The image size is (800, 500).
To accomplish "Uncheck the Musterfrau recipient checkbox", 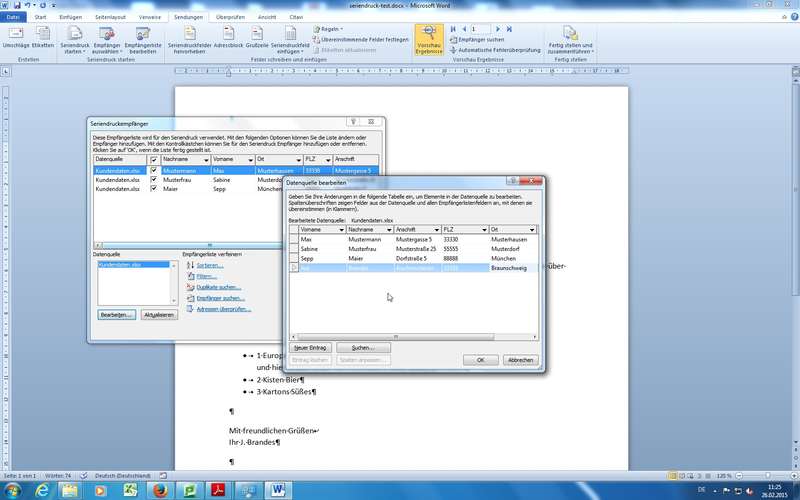I will click(x=154, y=180).
